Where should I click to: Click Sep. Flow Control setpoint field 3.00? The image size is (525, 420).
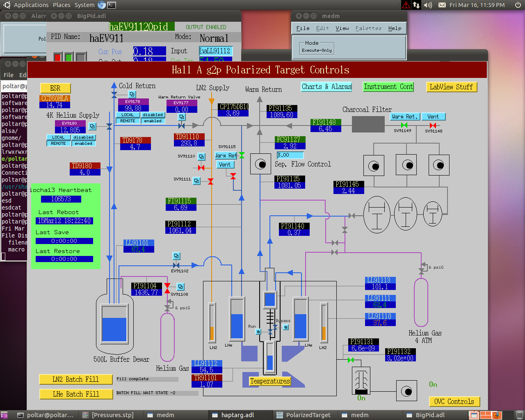click(290, 155)
